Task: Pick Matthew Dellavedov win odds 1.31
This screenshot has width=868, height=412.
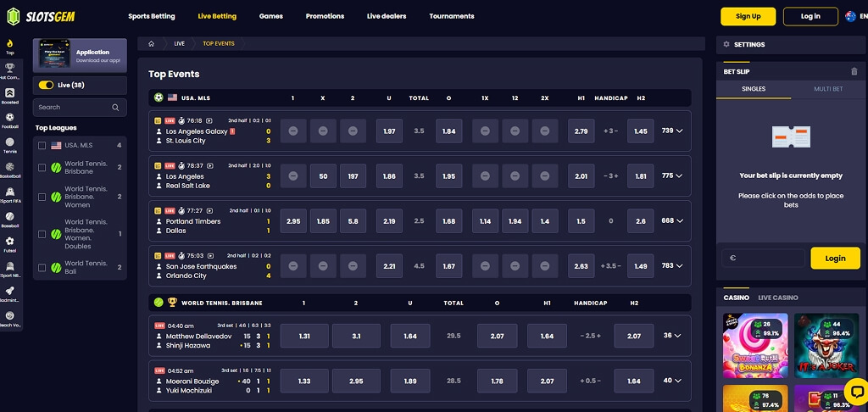Action: [304, 337]
